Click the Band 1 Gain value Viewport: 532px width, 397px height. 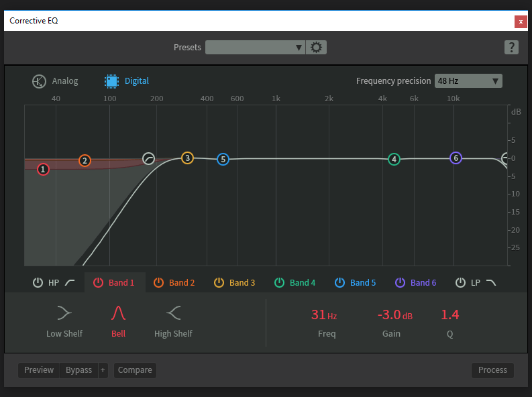coord(394,315)
